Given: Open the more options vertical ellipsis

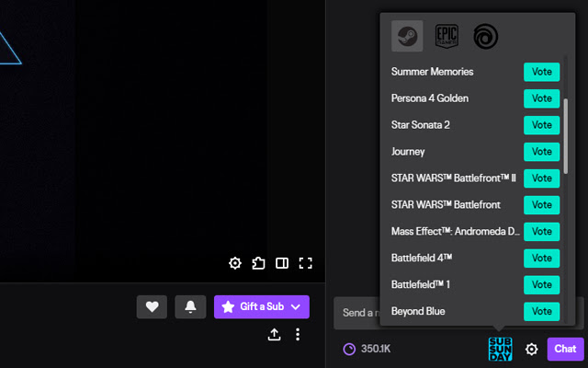Looking at the screenshot, I should coord(298,335).
